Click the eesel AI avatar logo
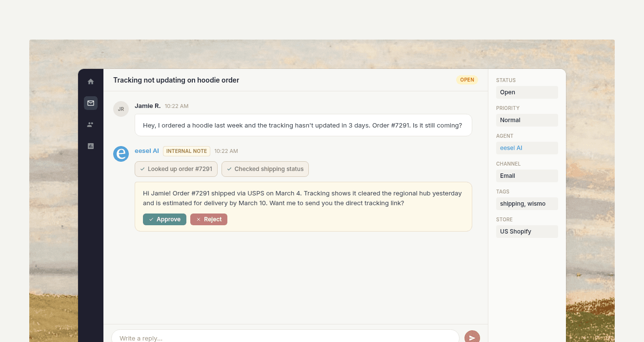 121,154
